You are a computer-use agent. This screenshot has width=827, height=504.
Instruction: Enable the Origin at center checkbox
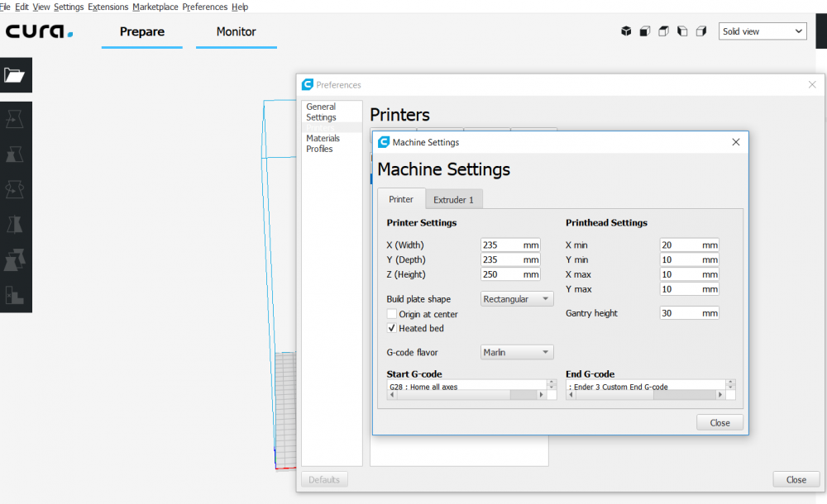(x=392, y=314)
